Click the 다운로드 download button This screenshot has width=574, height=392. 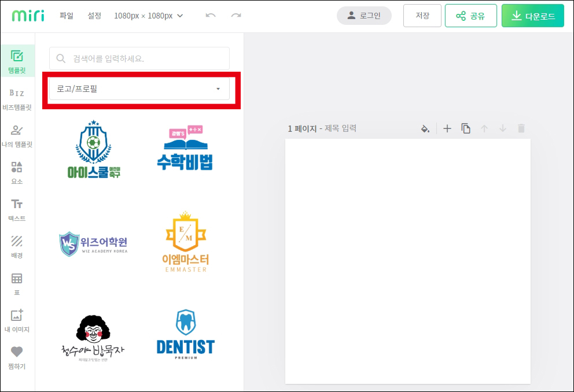click(533, 16)
